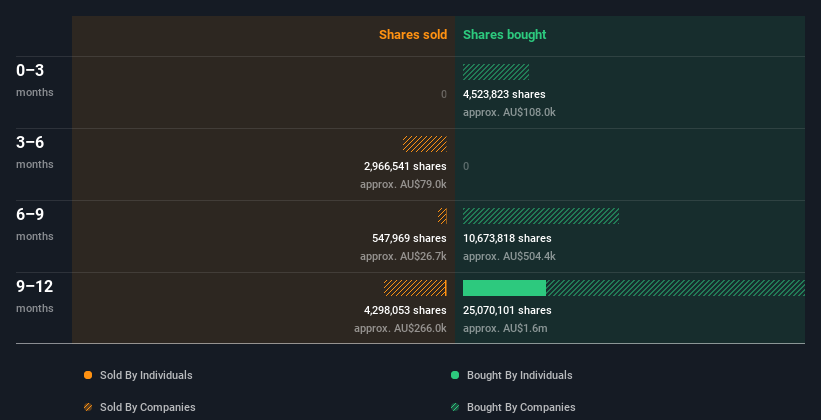Click the 6–9 months row label

pos(35,224)
